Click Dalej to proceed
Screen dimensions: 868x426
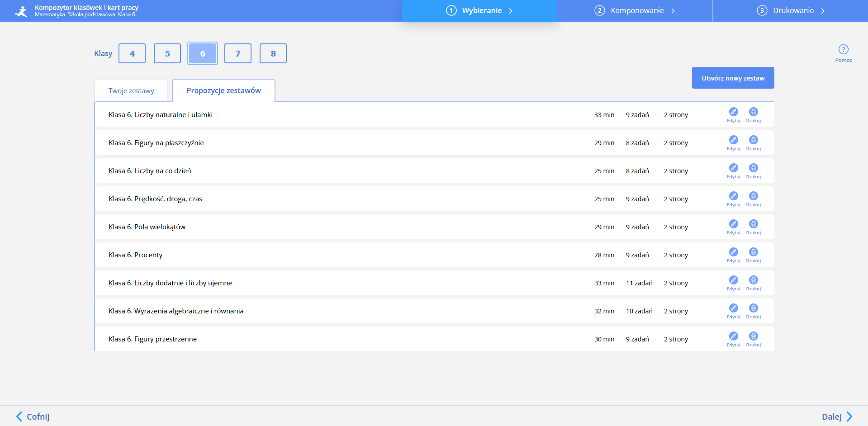tap(837, 417)
